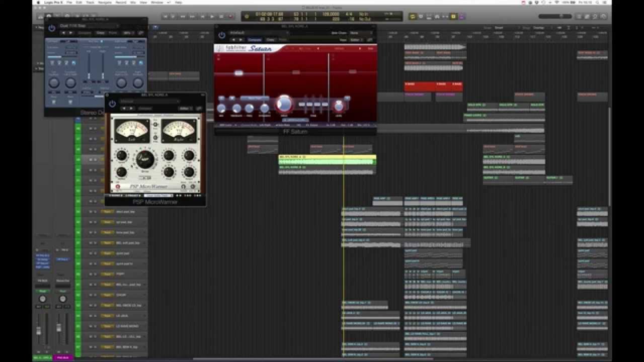Open the Help menu
The height and width of the screenshot is (362, 644).
(x=179, y=3)
